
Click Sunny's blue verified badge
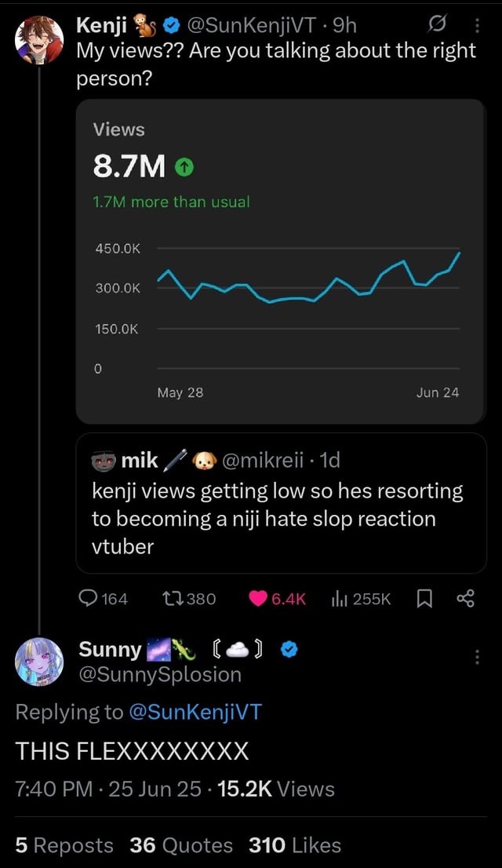click(x=288, y=650)
